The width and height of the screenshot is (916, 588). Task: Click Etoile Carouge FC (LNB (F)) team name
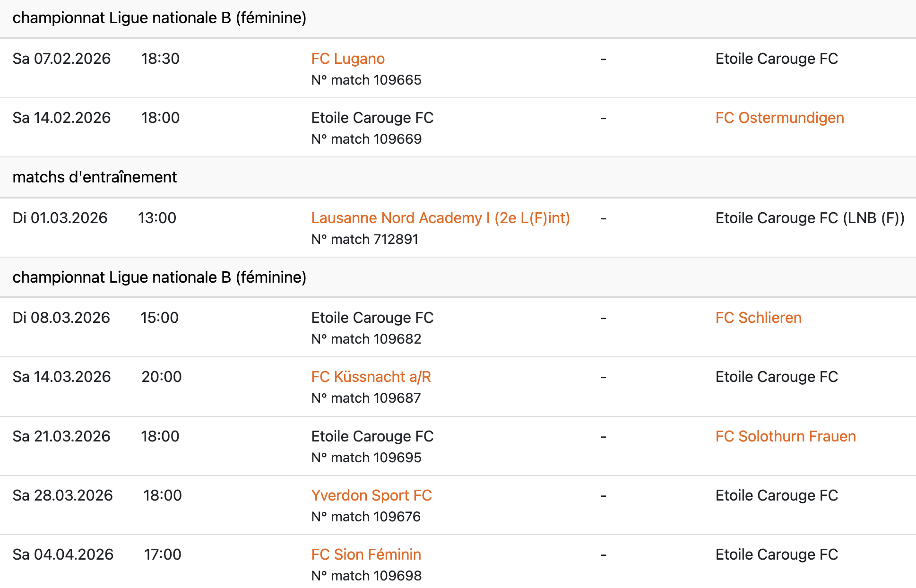click(x=810, y=218)
